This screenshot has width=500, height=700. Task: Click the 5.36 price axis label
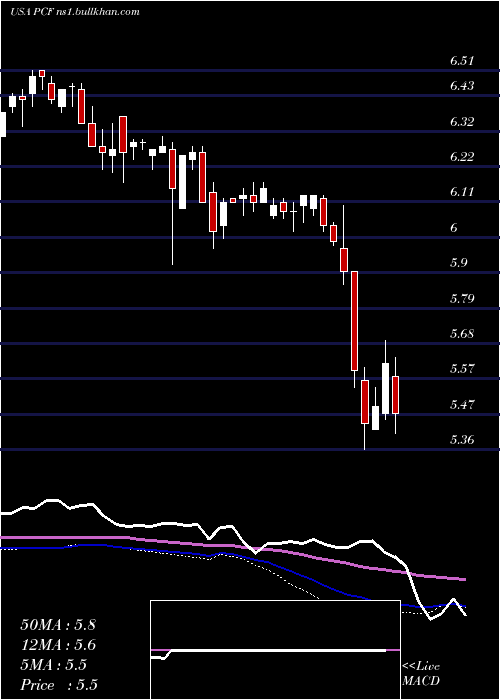(x=462, y=440)
